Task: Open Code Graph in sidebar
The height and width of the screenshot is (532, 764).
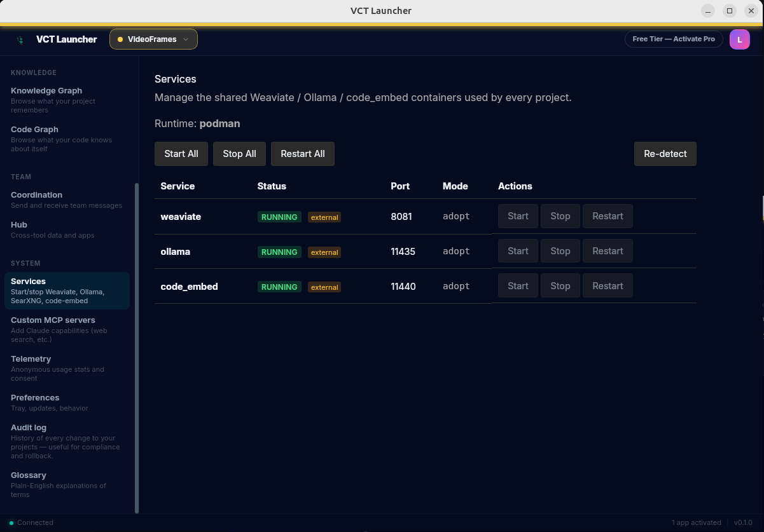Action: point(67,139)
